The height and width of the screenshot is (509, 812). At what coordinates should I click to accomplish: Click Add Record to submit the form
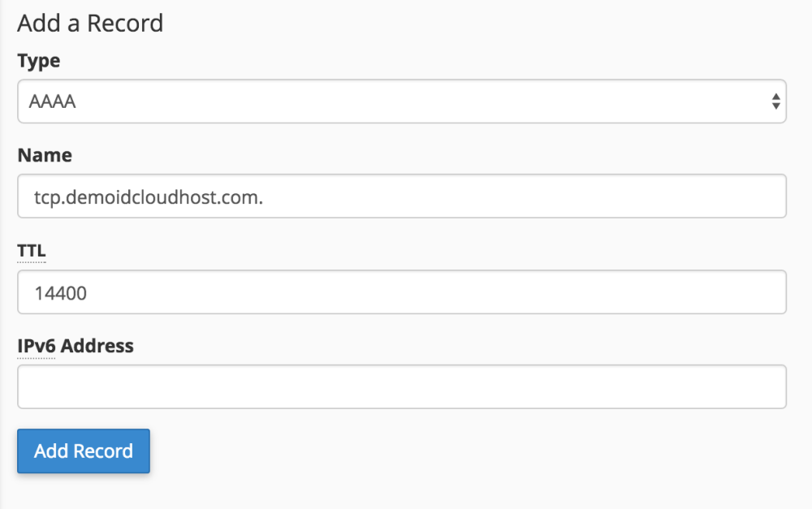pyautogui.click(x=83, y=451)
